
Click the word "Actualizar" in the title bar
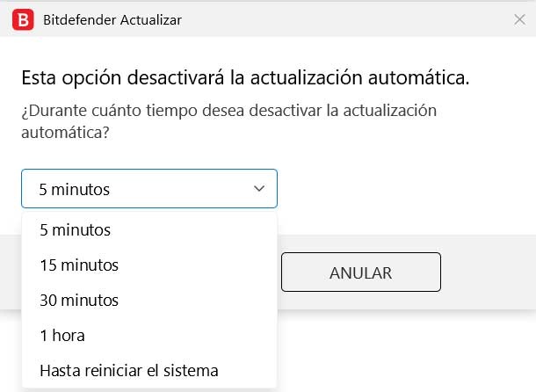(149, 18)
